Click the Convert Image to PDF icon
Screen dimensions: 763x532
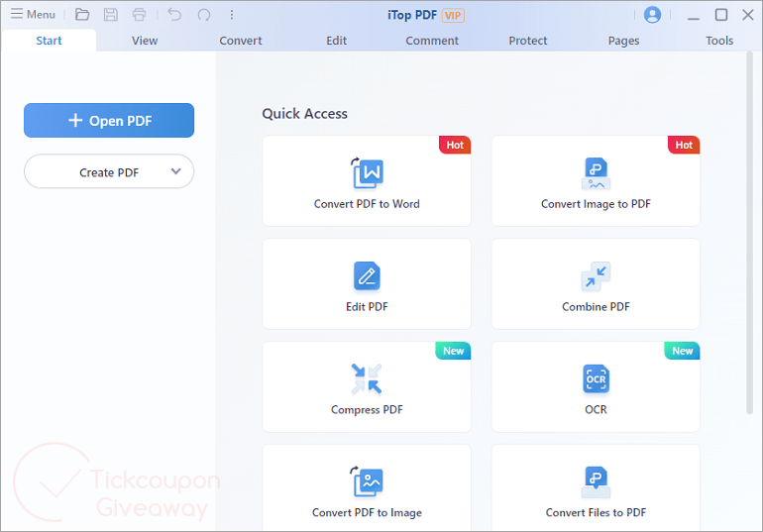tap(596, 173)
